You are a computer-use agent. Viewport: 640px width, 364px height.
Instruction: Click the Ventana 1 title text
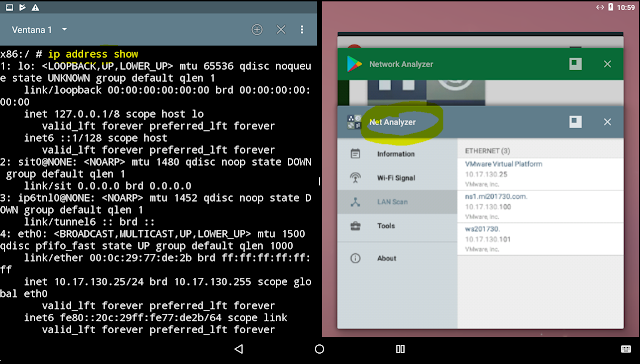point(32,30)
